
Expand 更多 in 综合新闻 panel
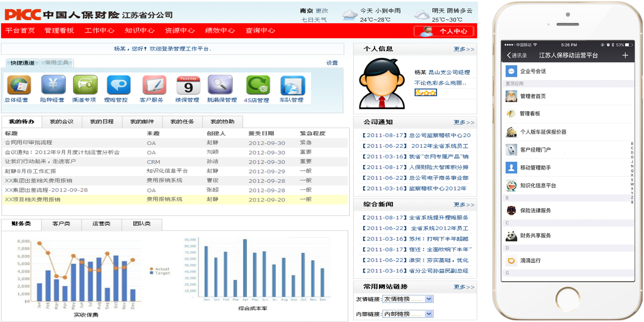click(x=464, y=205)
